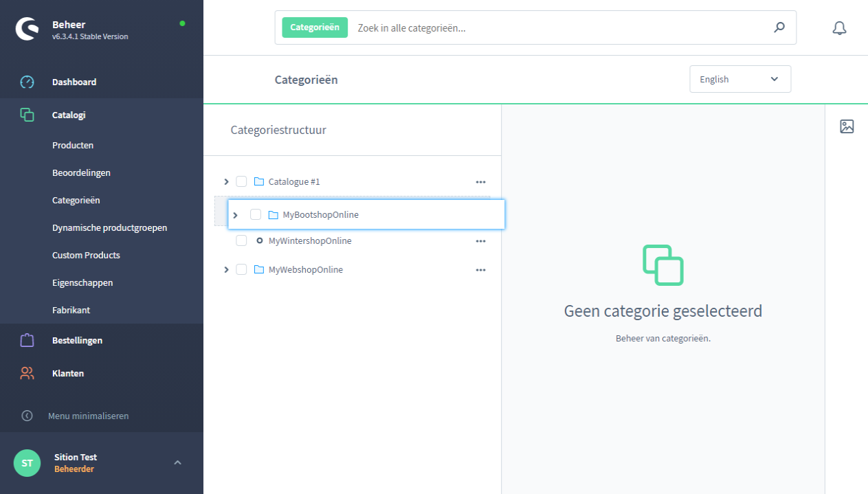Select the MyWebshopOnline checkbox
Image resolution: width=868 pixels, height=494 pixels.
click(x=241, y=270)
